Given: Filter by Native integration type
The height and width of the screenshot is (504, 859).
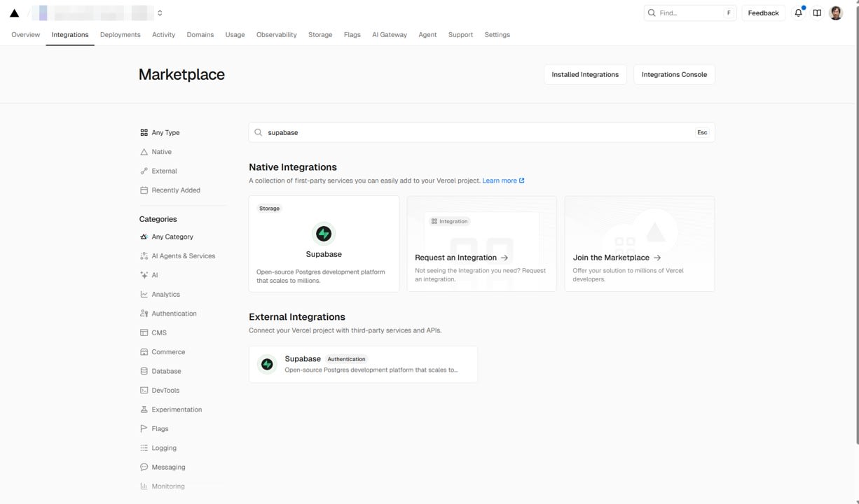Looking at the screenshot, I should coord(161,152).
